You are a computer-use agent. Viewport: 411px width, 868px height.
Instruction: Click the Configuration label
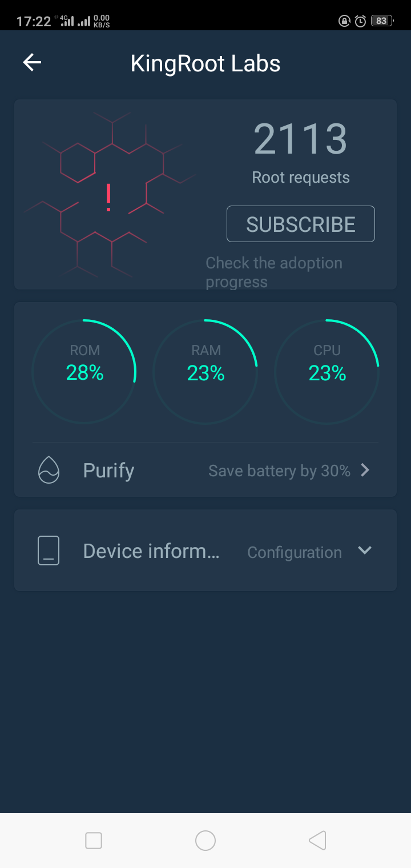(295, 553)
